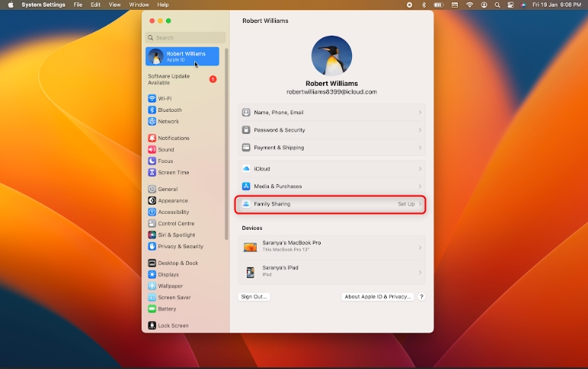Open Accessibility icon in sidebar
Viewport: 588px width, 369px height.
point(152,212)
